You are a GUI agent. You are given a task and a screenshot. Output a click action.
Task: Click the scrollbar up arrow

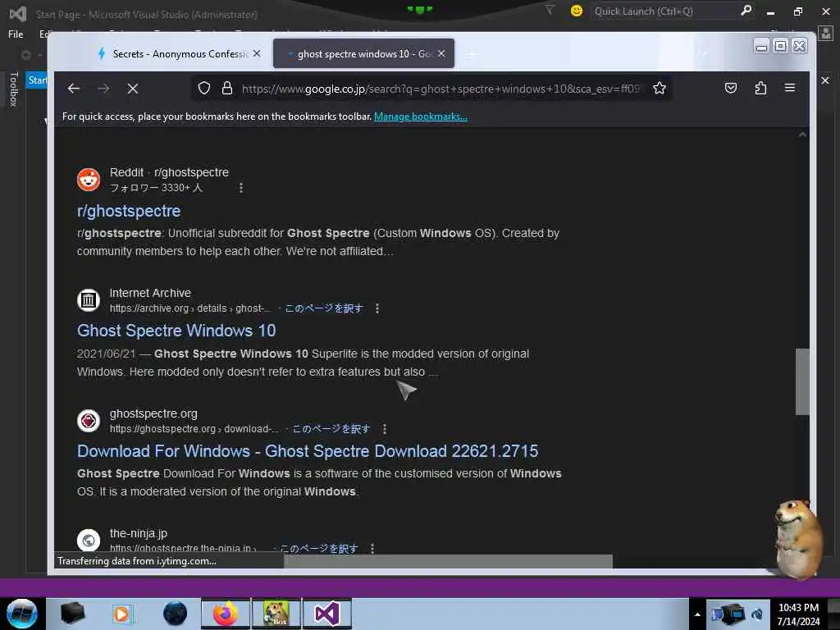click(802, 135)
